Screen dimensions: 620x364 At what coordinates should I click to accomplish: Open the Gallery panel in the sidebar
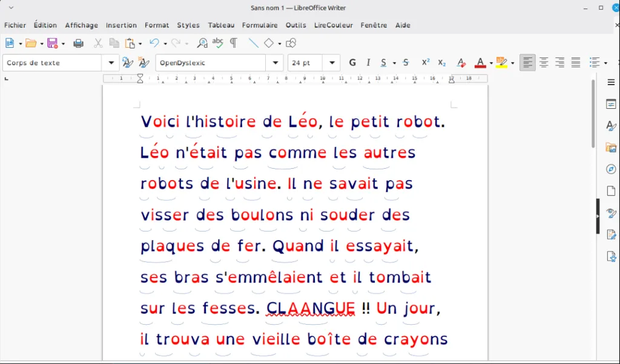pyautogui.click(x=611, y=147)
